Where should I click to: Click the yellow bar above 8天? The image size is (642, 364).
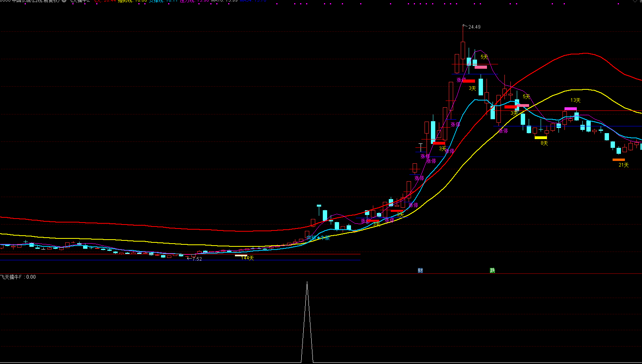coord(541,137)
